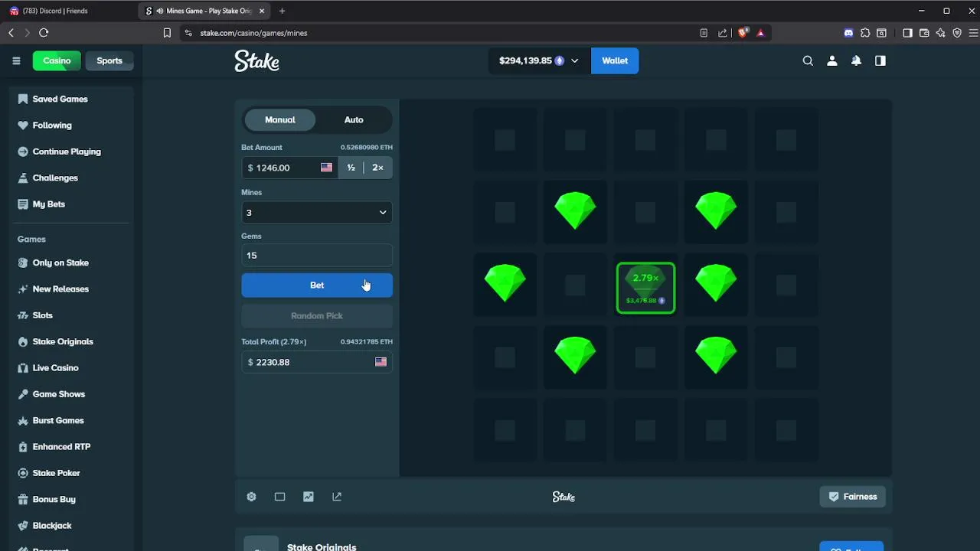
Task: Switch to the Discord Friends browser tab
Action: [67, 11]
